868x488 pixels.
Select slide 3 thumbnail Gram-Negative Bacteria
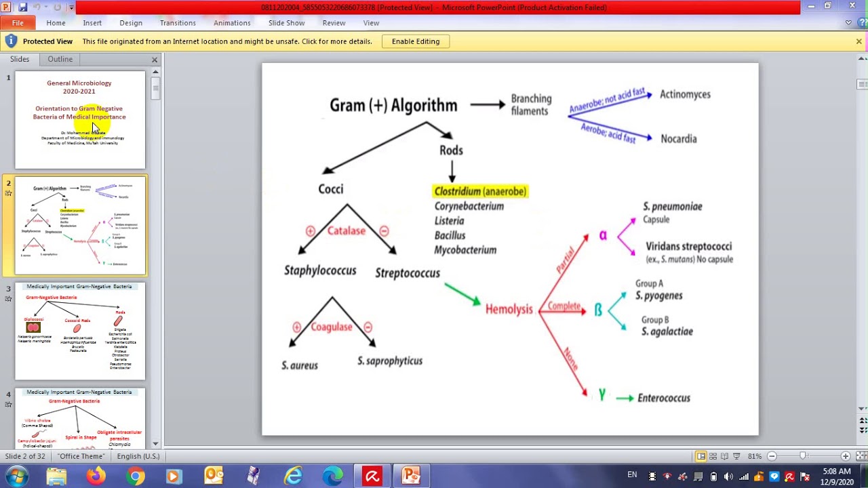[80, 331]
